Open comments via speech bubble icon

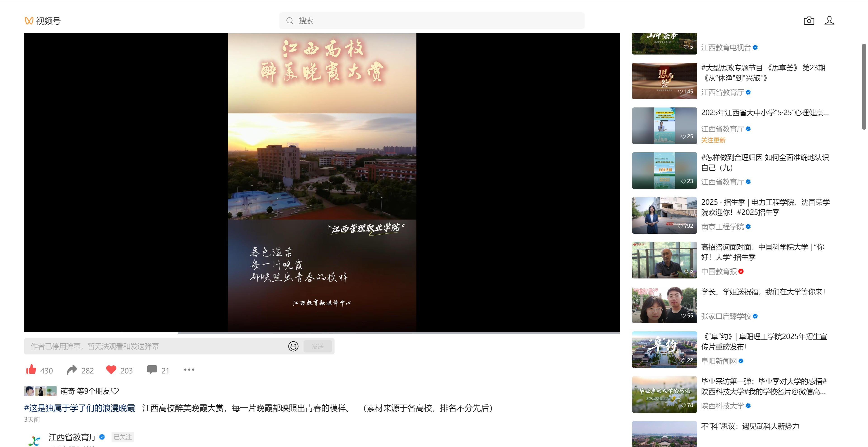click(152, 369)
